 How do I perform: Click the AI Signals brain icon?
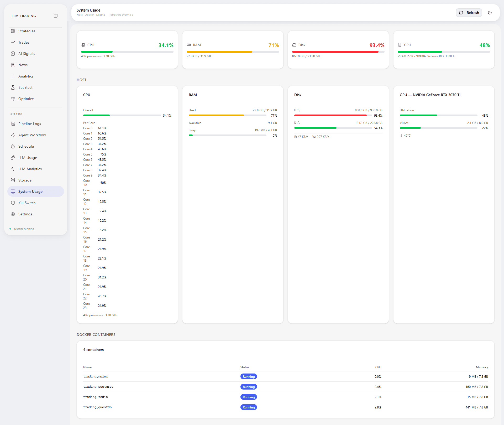(13, 54)
